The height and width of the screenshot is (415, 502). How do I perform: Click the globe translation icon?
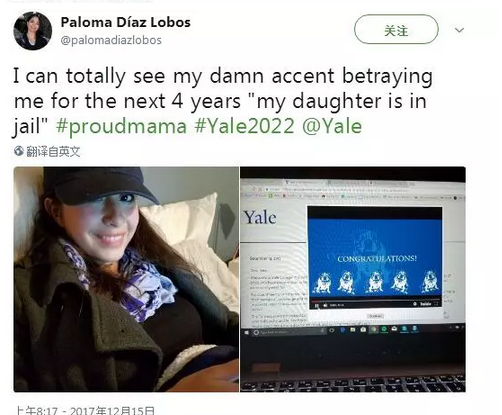click(19, 151)
